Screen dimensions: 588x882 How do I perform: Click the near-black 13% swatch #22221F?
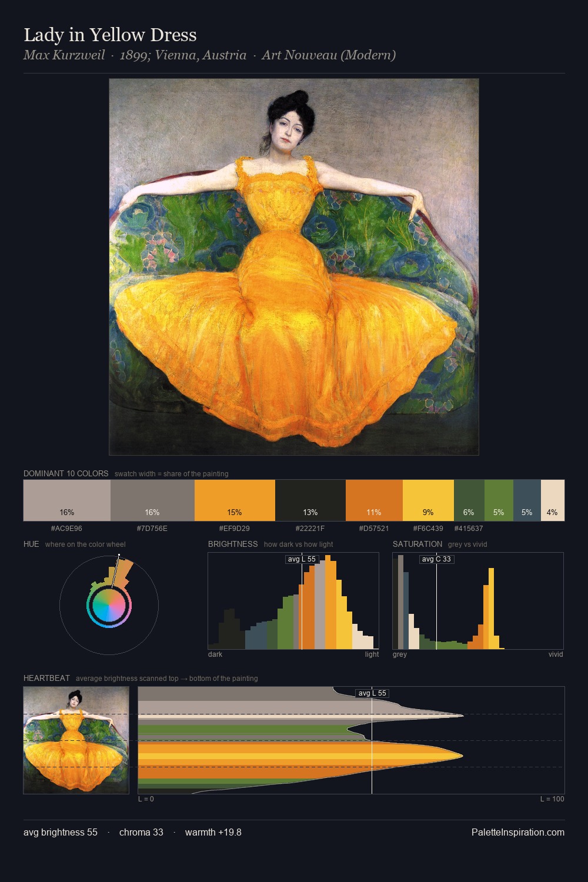310,500
